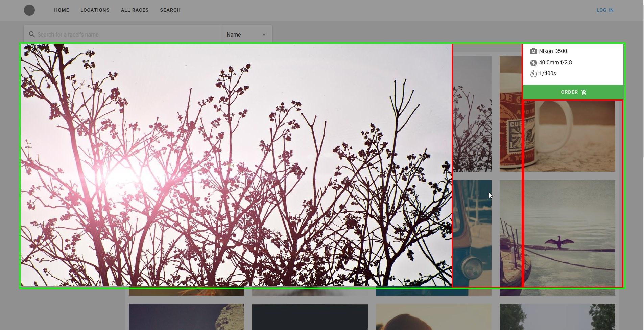644x330 pixels.
Task: Click the enlarged tree branches photo
Action: [x=236, y=165]
